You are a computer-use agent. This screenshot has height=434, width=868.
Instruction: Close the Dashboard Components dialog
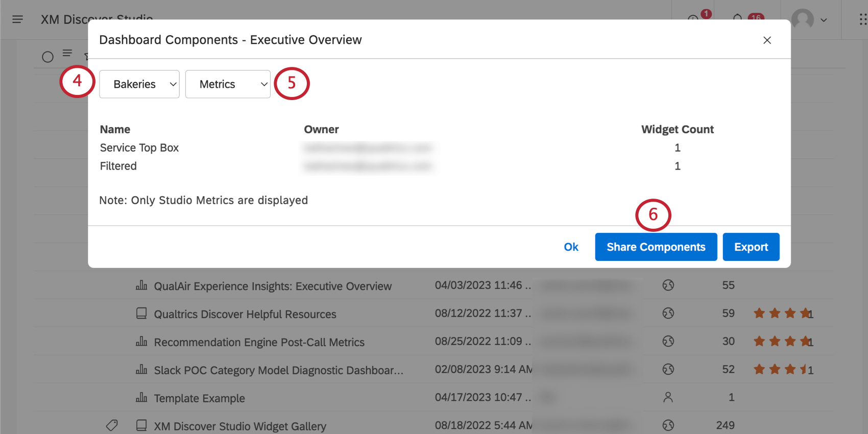(767, 40)
